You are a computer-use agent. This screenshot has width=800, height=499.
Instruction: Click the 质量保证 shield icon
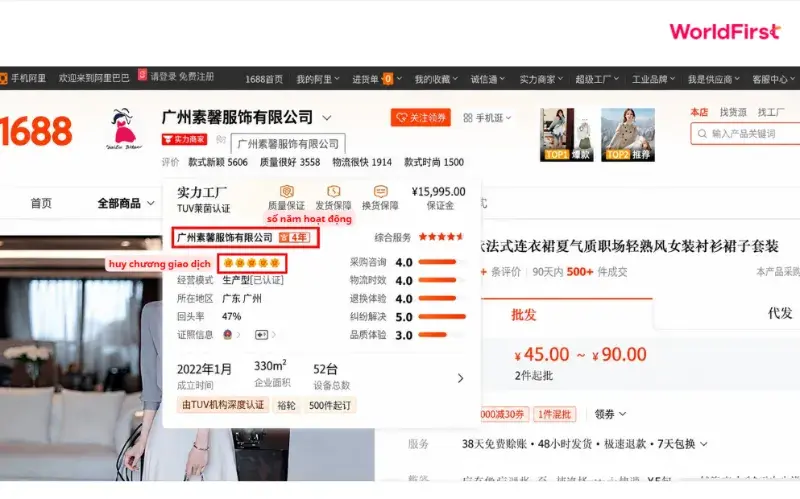coord(287,191)
